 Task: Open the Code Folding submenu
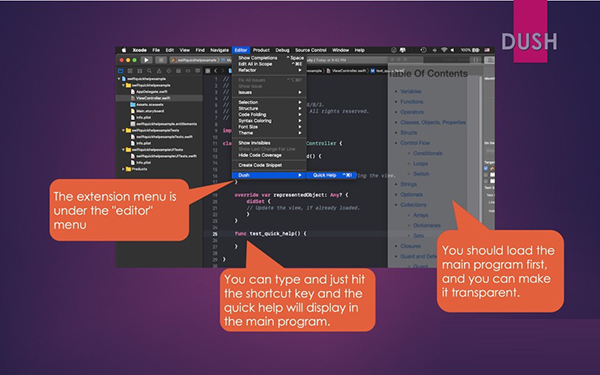click(269, 114)
